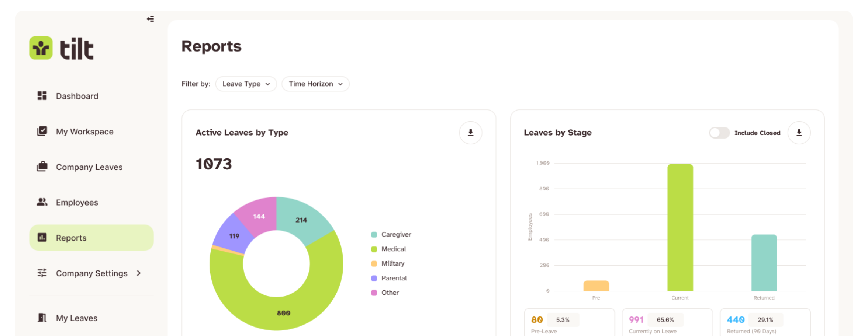Select the Reports menu item
The width and height of the screenshot is (868, 336).
click(x=91, y=238)
